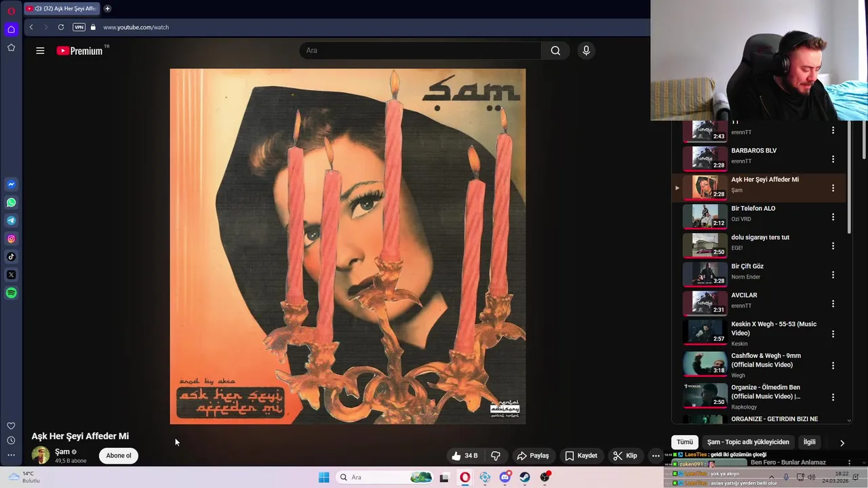Open WhatsApp in the Opera sidebar
This screenshot has width=868, height=488.
pos(11,203)
